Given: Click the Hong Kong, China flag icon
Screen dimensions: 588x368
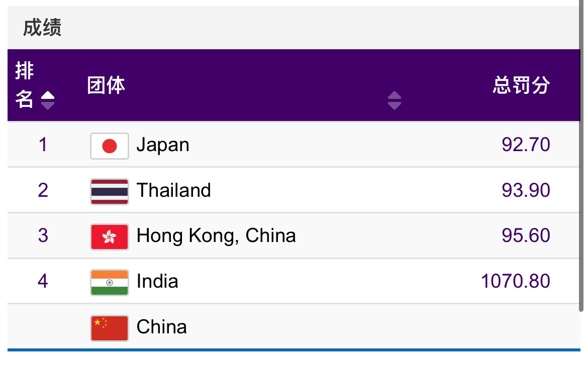Looking at the screenshot, I should (110, 237).
